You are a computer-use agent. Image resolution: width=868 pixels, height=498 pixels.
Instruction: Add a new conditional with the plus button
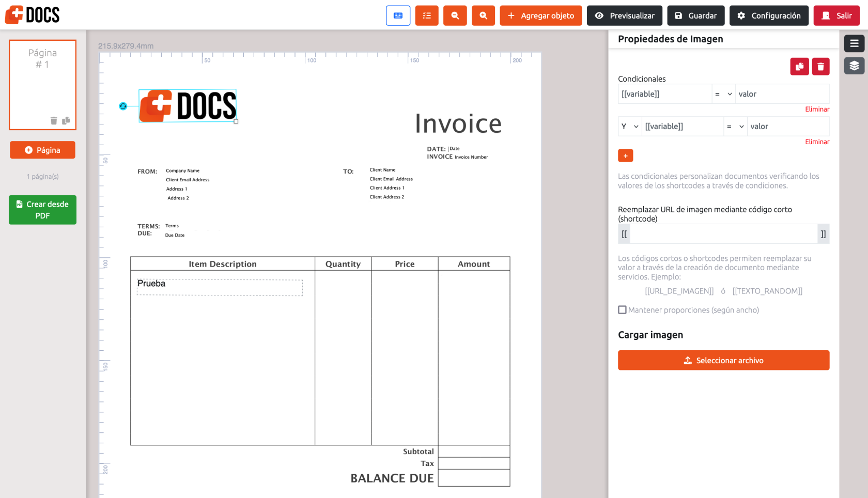click(x=625, y=155)
